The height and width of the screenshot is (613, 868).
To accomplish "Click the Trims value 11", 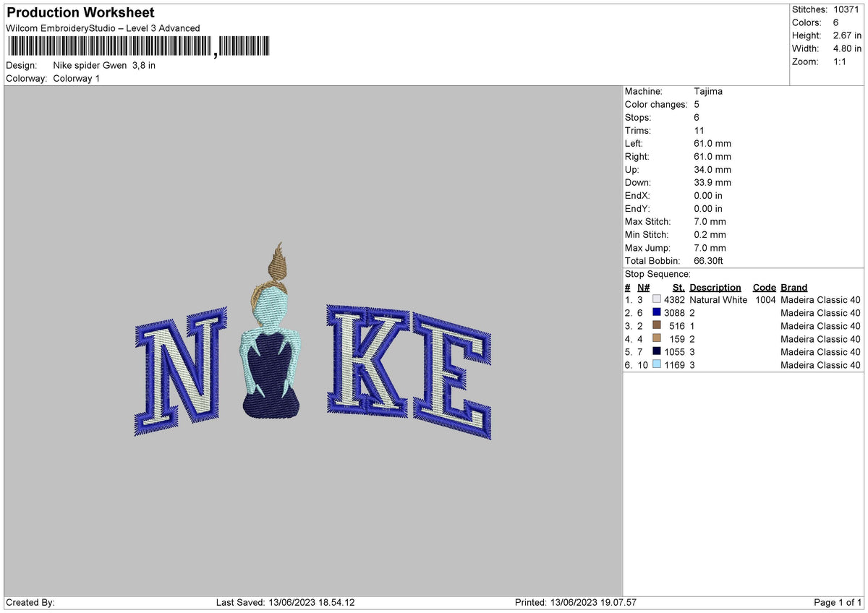I will click(x=699, y=130).
